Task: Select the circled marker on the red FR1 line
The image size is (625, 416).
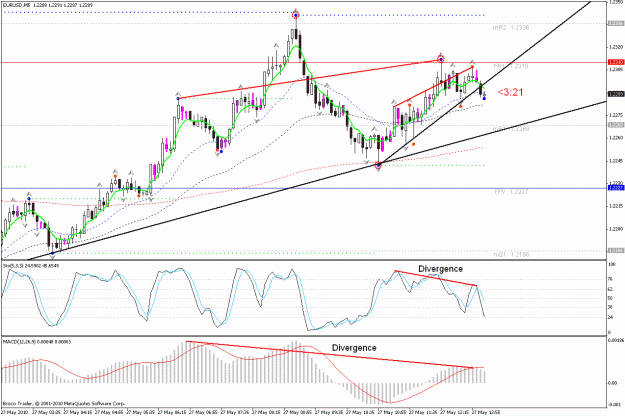Action: click(x=440, y=60)
